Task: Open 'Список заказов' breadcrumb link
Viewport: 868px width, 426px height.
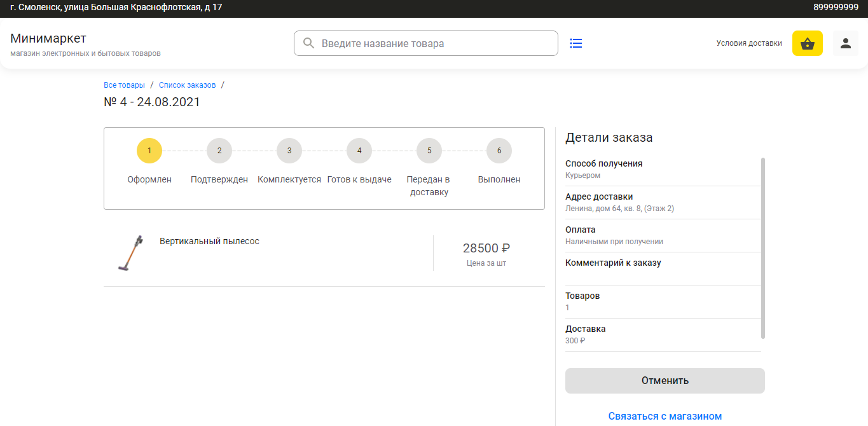Action: 187,85
